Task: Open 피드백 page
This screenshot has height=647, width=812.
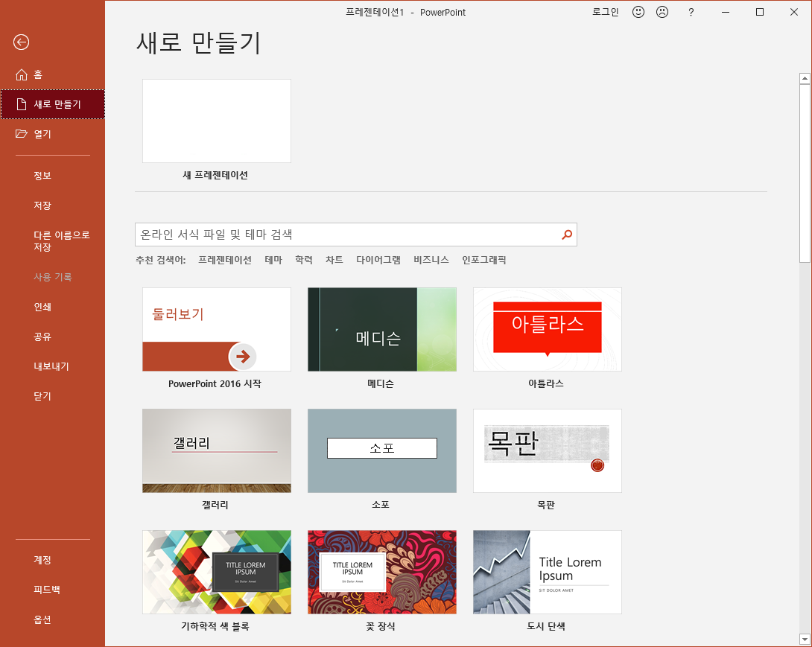Action: pyautogui.click(x=47, y=590)
